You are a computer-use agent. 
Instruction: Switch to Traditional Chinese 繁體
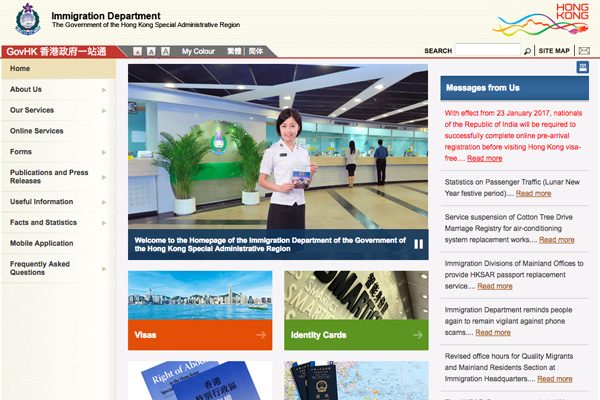pyautogui.click(x=234, y=51)
